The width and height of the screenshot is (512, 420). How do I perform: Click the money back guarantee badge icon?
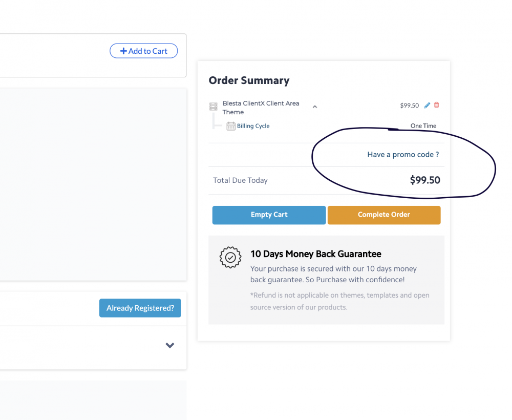(230, 258)
